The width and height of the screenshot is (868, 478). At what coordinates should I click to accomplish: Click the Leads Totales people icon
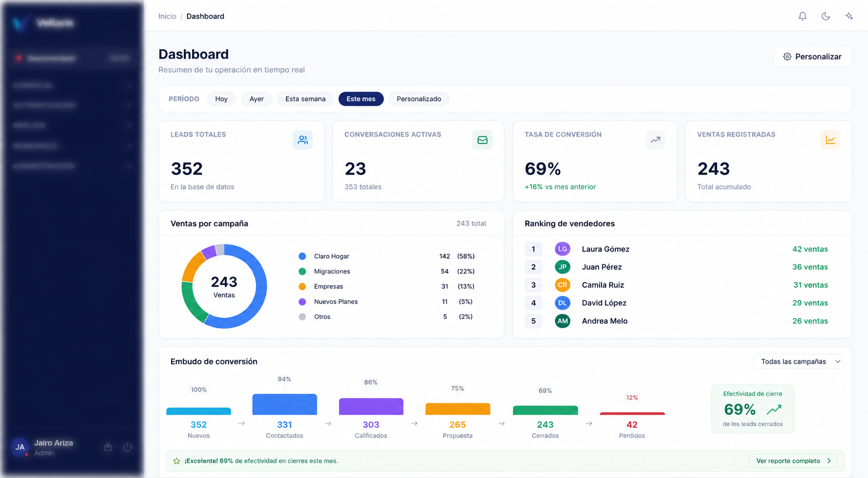[x=303, y=140]
